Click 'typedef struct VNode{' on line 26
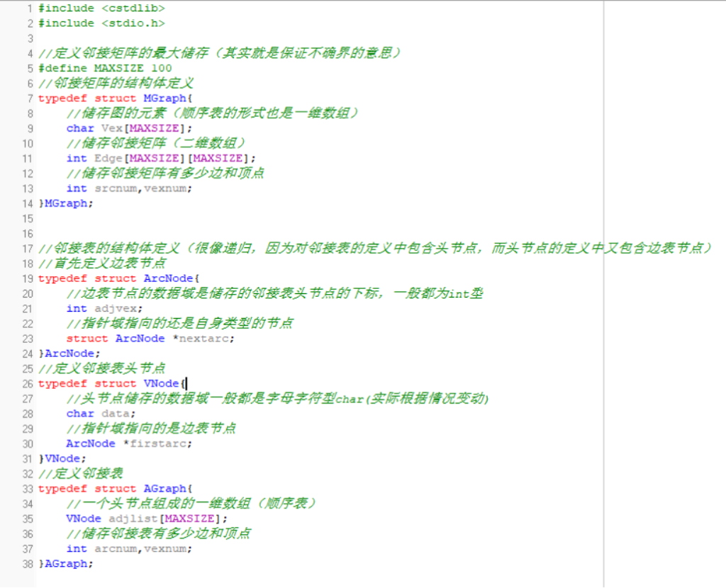This screenshot has height=588, width=726. [111, 383]
